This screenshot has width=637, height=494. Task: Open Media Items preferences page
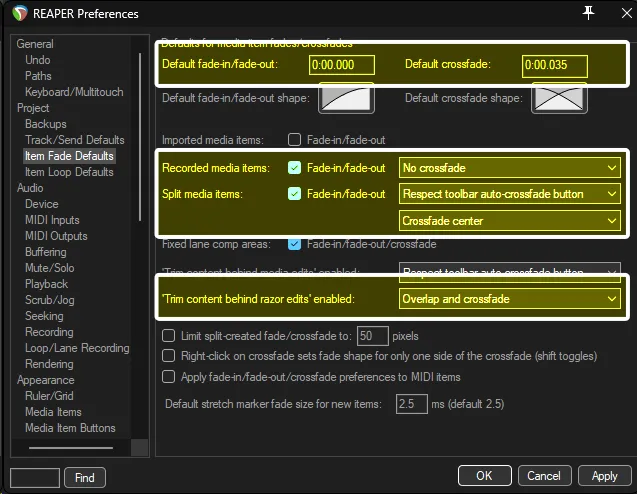(x=53, y=412)
